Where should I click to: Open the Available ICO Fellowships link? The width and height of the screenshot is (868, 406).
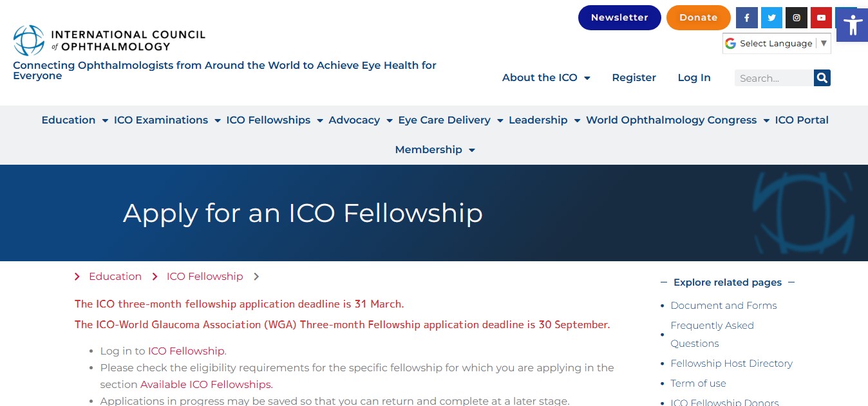click(206, 385)
